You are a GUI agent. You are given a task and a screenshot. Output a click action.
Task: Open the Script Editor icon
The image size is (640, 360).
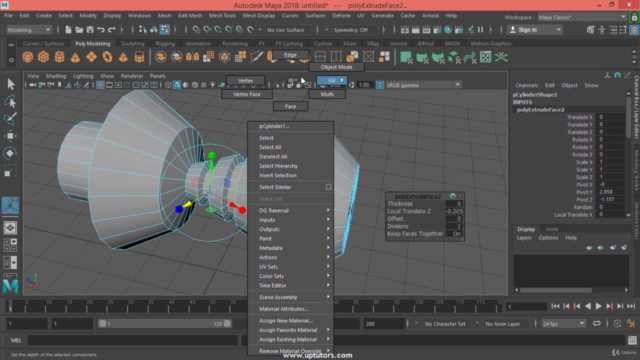coord(632,340)
